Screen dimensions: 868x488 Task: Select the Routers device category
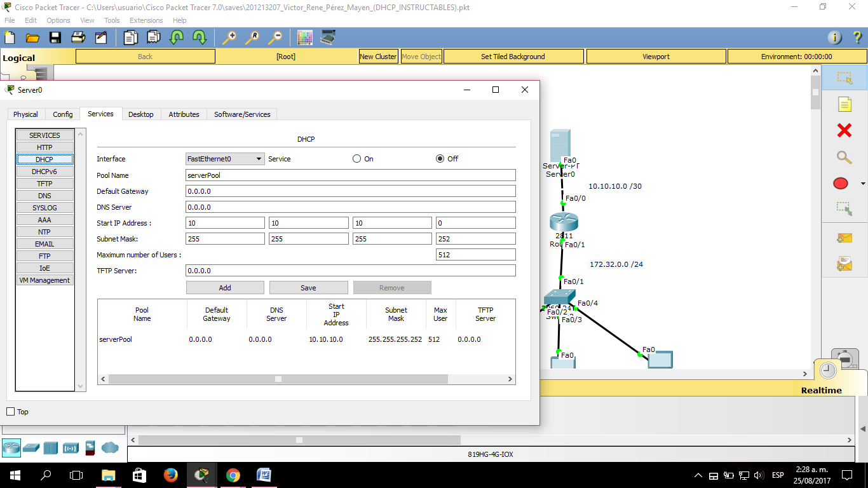click(x=13, y=448)
